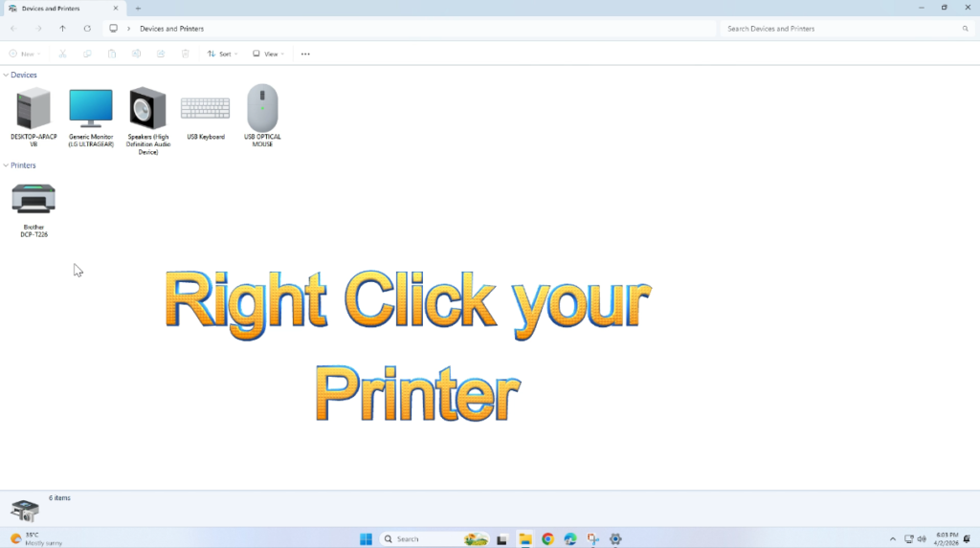
Task: Open the weather widget showing Mostly sunny
Action: click(36, 538)
